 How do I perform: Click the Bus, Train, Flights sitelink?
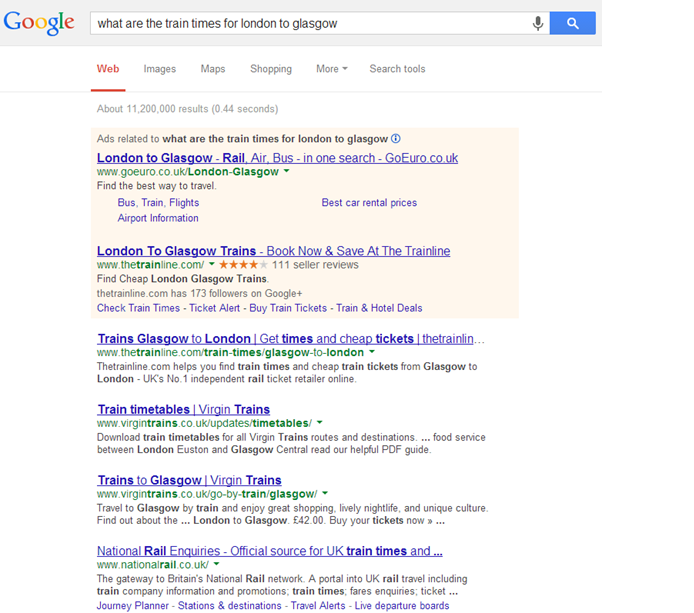(158, 203)
